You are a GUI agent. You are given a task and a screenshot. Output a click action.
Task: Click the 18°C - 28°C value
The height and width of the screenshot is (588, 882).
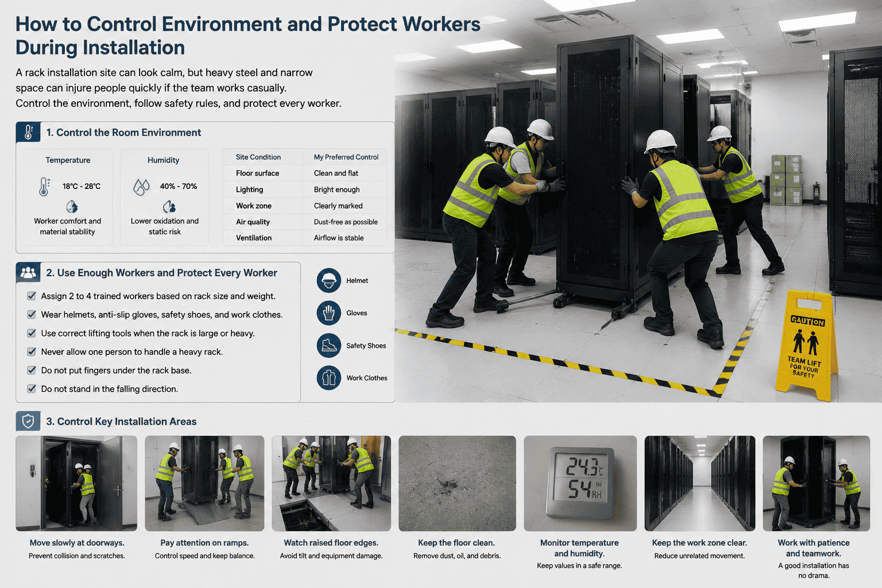tap(82, 186)
